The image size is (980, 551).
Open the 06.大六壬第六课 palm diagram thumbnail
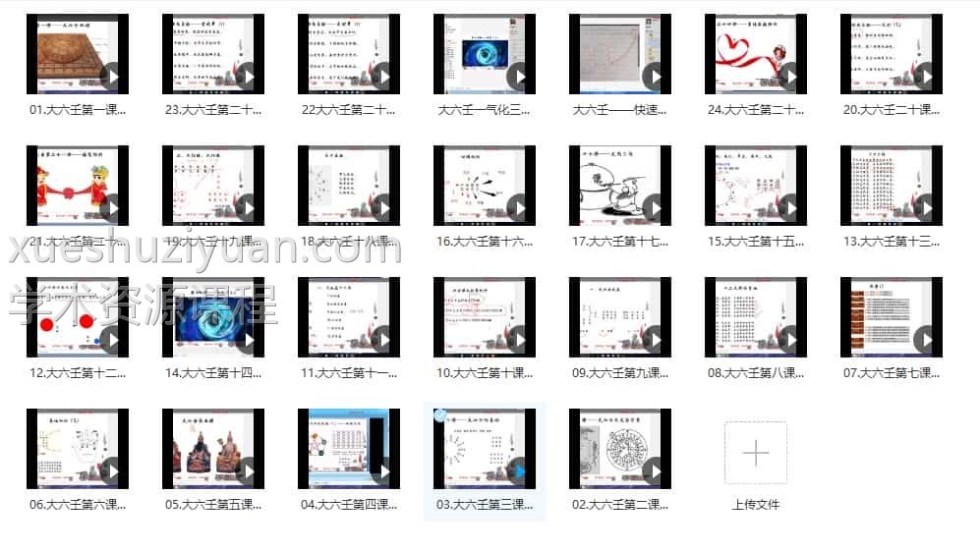click(77, 449)
